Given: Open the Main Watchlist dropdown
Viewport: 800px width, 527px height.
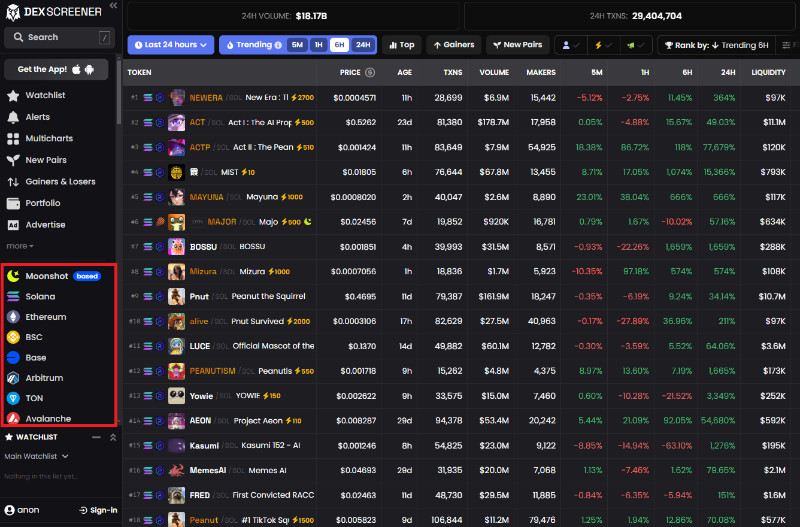Looking at the screenshot, I should point(36,457).
